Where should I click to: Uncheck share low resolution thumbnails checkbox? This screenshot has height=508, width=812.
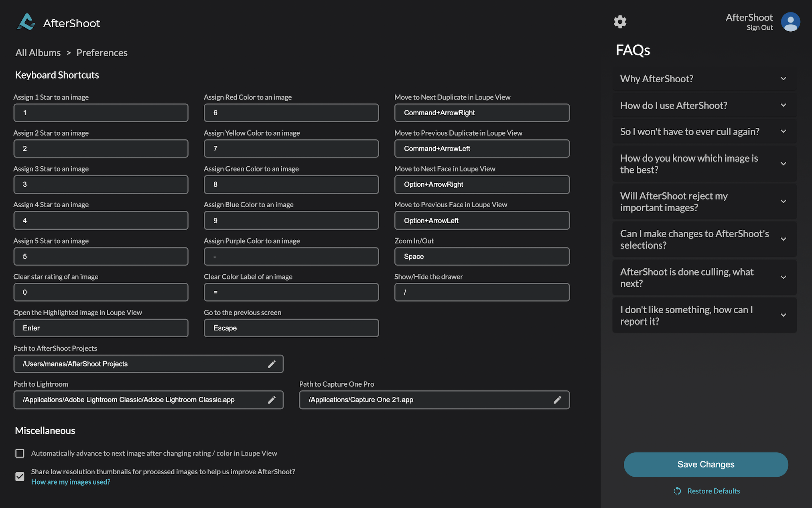[x=20, y=476]
